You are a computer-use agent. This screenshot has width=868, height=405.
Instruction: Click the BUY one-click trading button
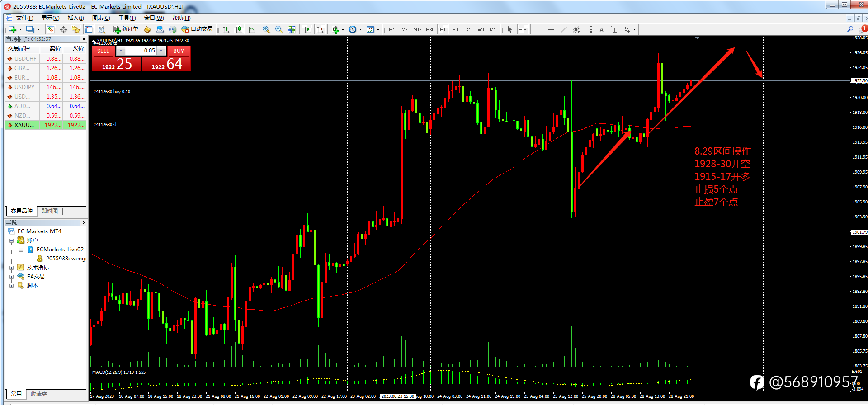tap(179, 51)
